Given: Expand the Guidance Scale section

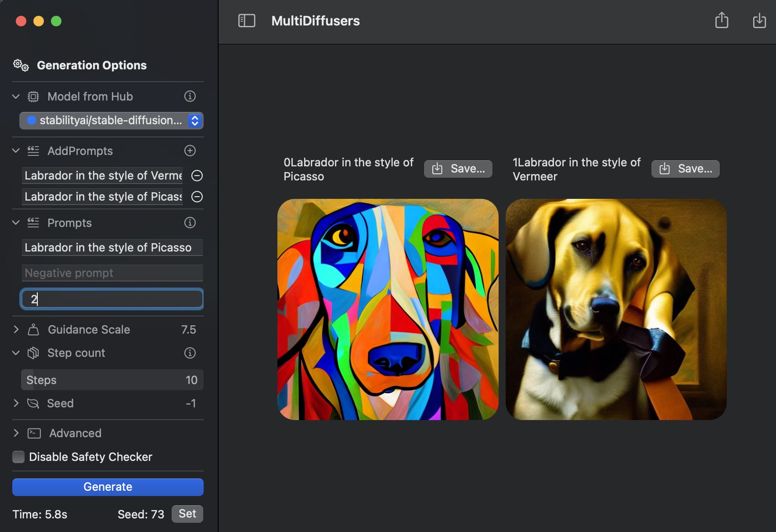Looking at the screenshot, I should click(x=16, y=330).
